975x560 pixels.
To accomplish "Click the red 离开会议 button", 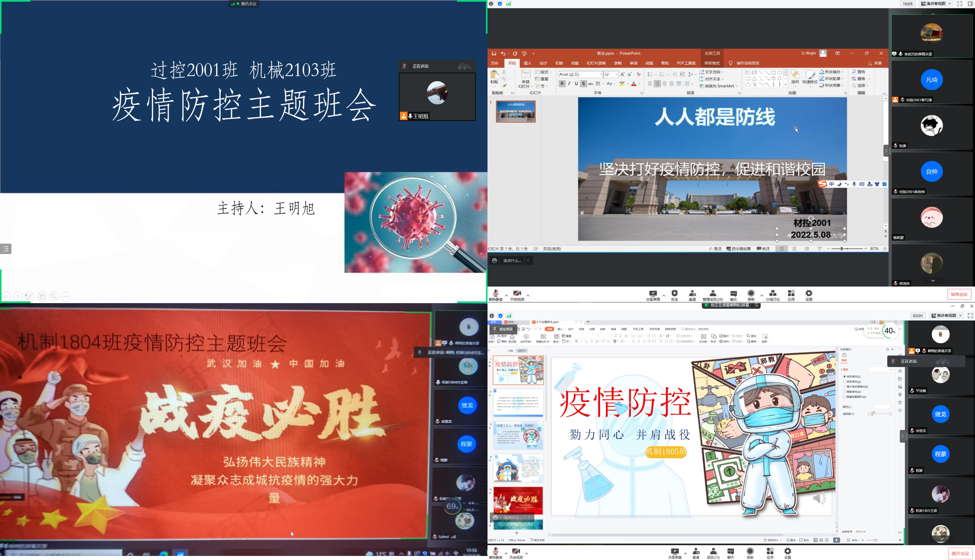I will click(x=960, y=553).
